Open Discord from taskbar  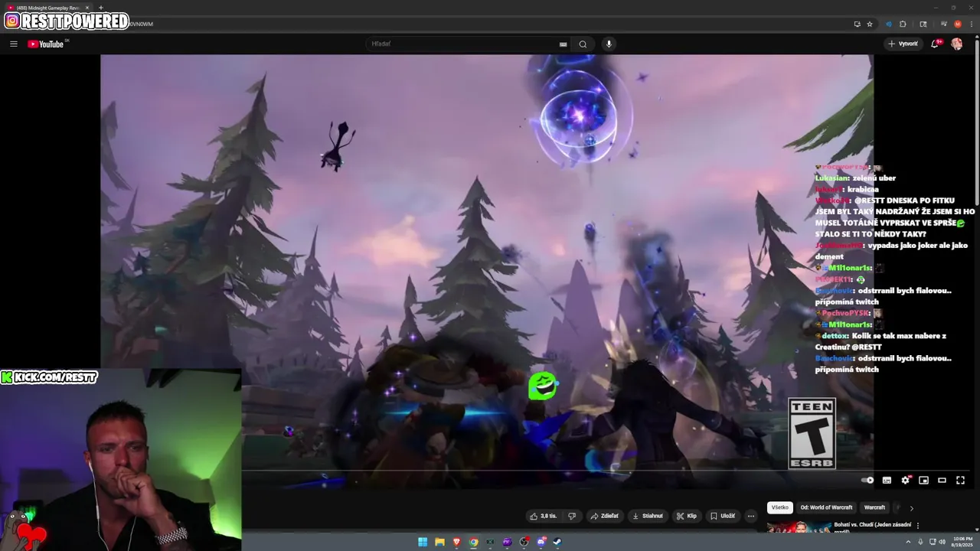[541, 542]
